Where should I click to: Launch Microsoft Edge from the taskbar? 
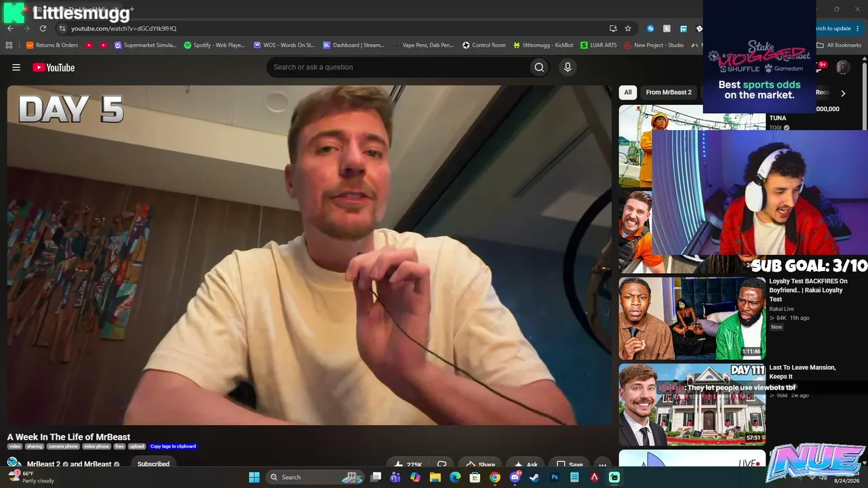[455, 477]
